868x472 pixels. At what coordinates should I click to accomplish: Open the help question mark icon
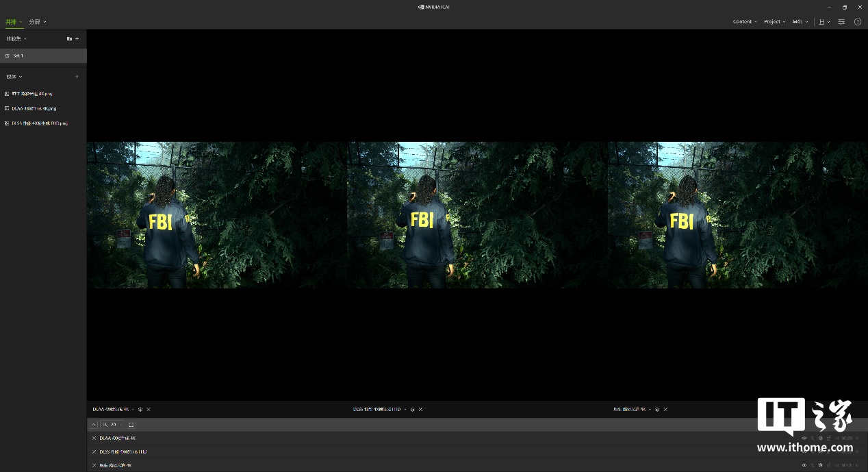coord(858,22)
